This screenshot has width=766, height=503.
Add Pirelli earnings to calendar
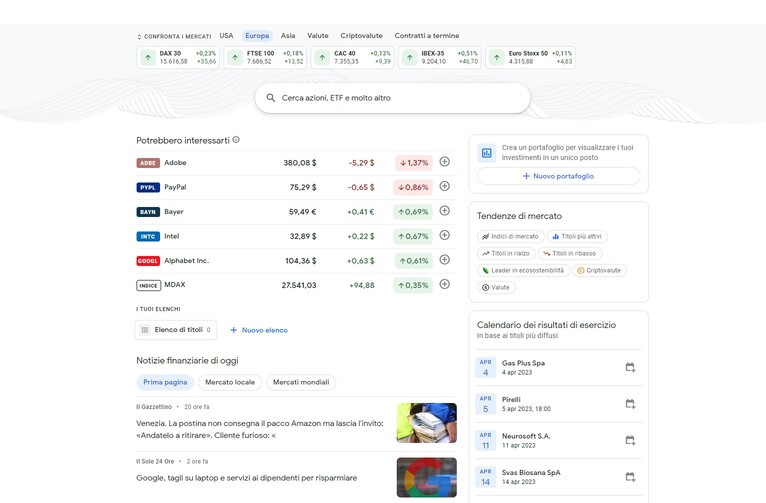click(x=630, y=404)
